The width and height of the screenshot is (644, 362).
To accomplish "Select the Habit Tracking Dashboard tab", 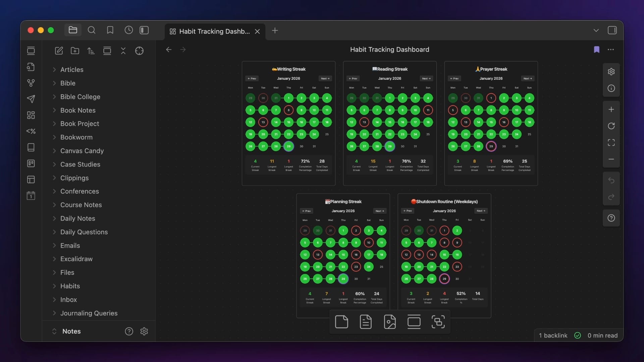I will (x=214, y=31).
